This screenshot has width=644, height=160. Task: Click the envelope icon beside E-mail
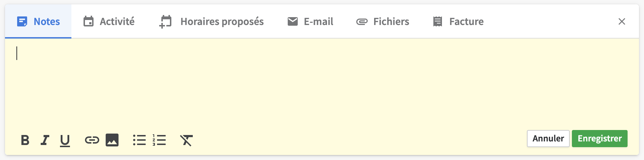[293, 21]
